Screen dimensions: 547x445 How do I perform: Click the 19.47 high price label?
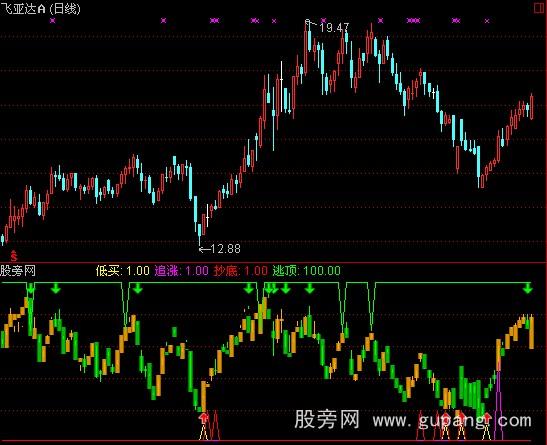tap(334, 27)
